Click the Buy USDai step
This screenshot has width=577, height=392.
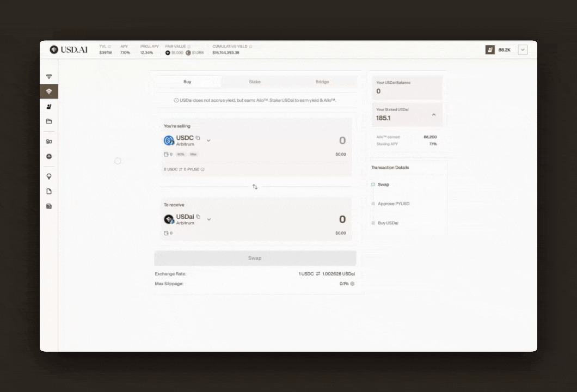coord(388,223)
